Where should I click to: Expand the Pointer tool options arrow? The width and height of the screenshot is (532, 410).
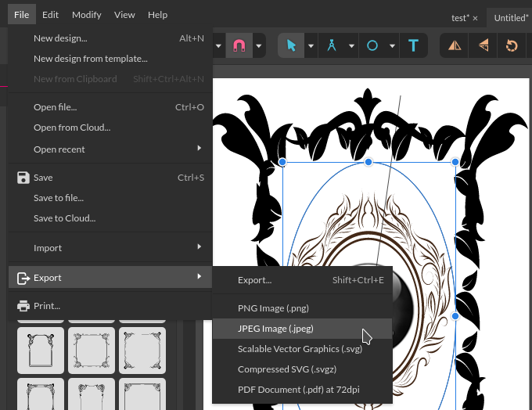click(x=311, y=45)
